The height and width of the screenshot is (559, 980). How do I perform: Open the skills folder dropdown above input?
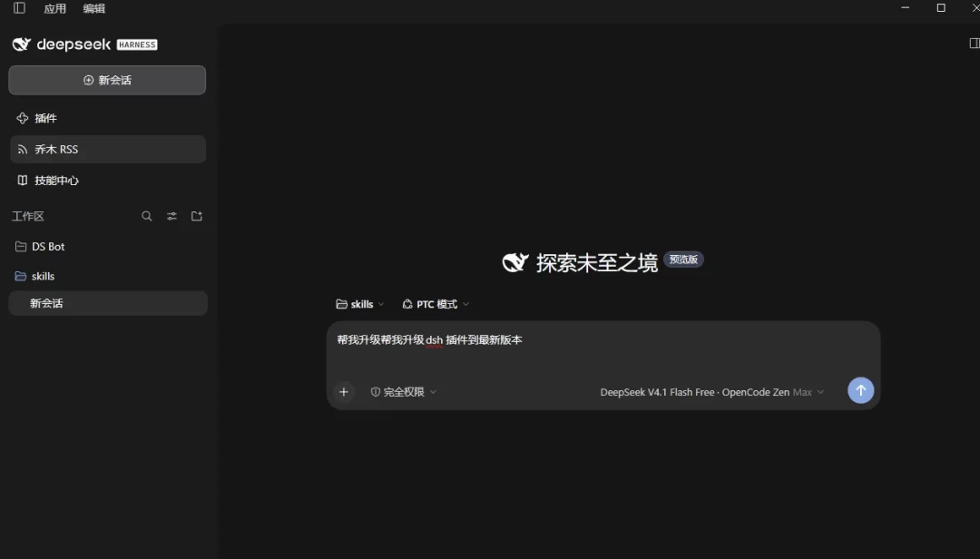click(x=360, y=304)
